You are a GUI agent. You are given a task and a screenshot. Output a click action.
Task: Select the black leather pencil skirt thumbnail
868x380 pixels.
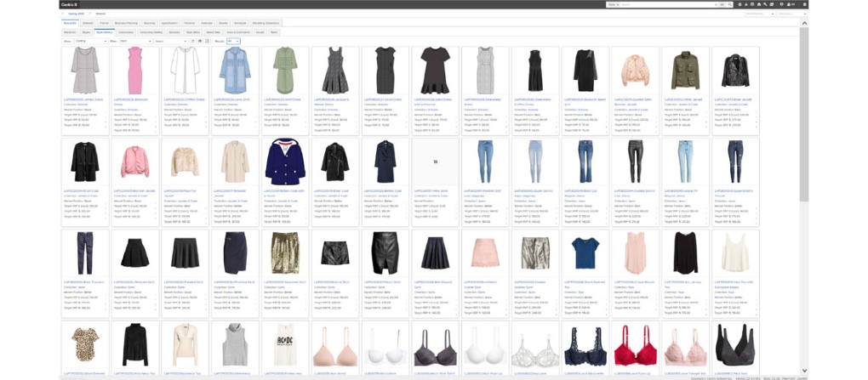385,252
